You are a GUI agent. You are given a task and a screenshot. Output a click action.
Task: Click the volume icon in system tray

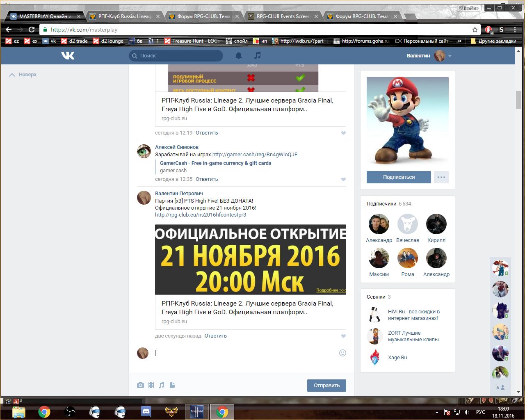(x=467, y=412)
